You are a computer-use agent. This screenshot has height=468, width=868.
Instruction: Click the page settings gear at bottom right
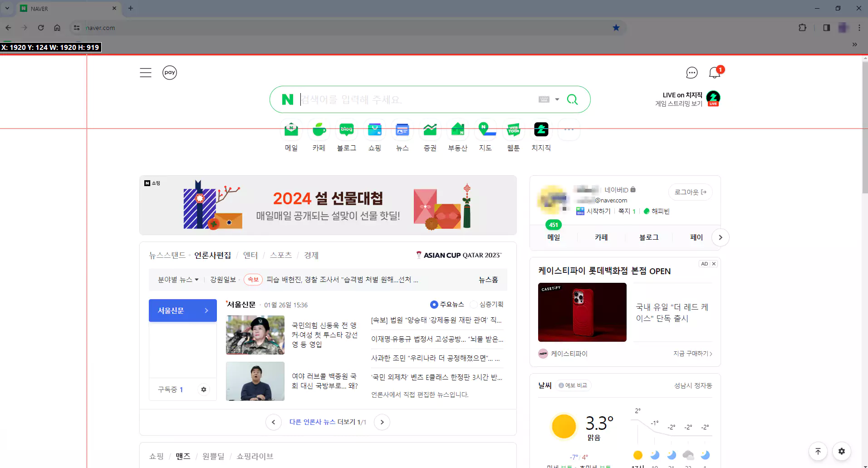pos(842,451)
